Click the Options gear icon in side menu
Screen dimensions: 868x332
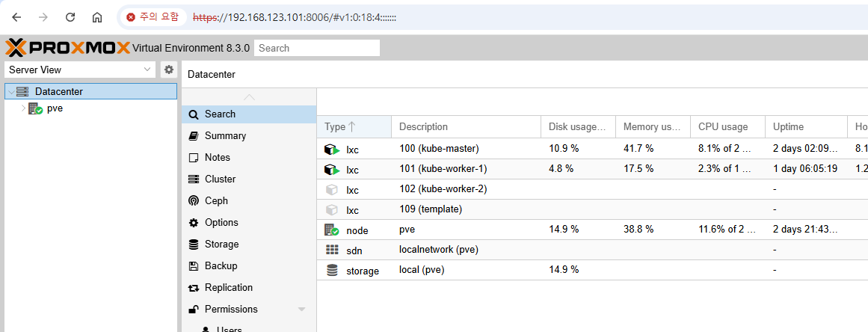193,222
